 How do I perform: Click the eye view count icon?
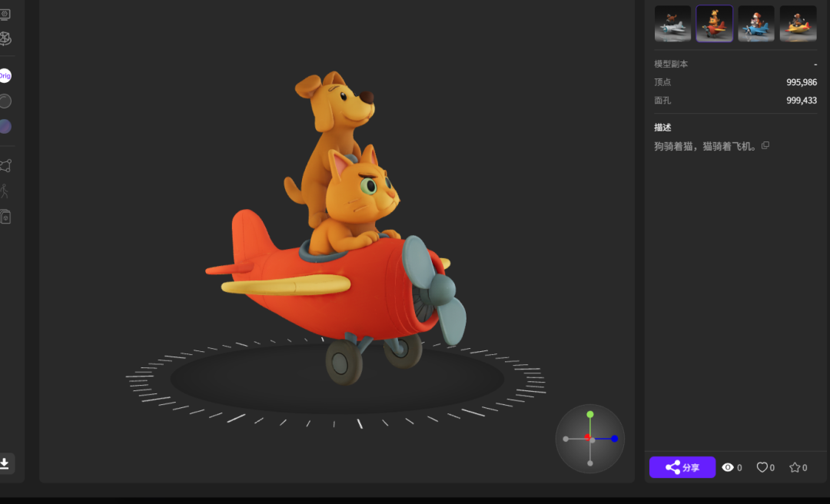click(x=728, y=467)
